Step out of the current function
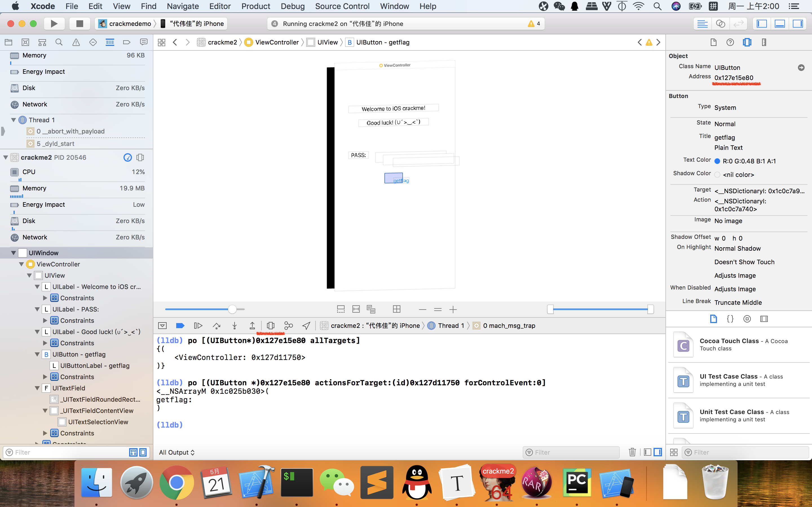This screenshot has width=812, height=507. tap(252, 325)
